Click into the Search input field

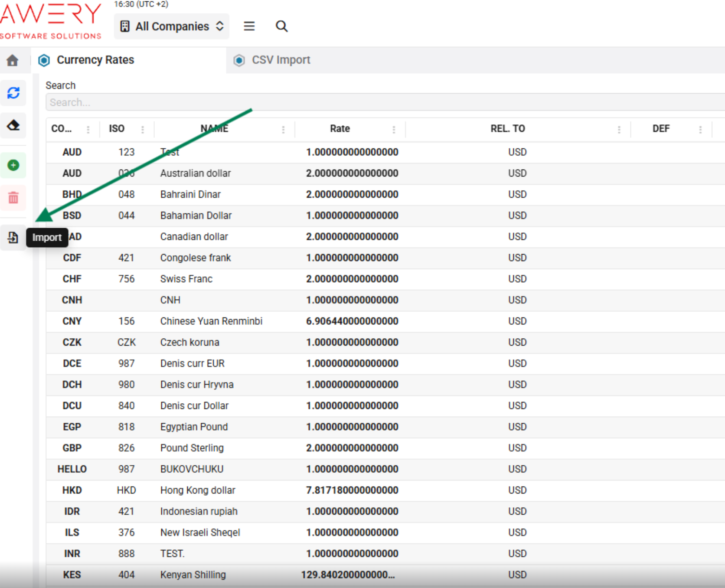pos(382,102)
